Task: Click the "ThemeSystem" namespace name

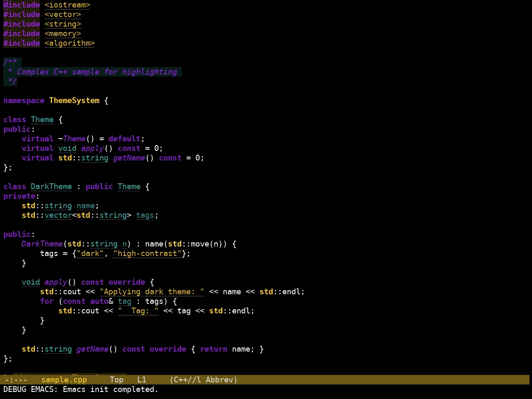Action: tap(74, 101)
